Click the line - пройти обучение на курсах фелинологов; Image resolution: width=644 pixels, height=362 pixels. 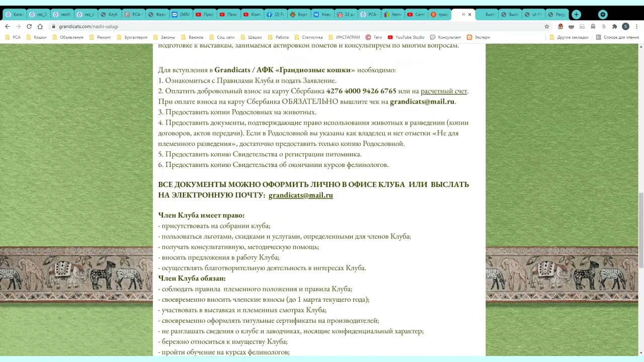coord(224,352)
